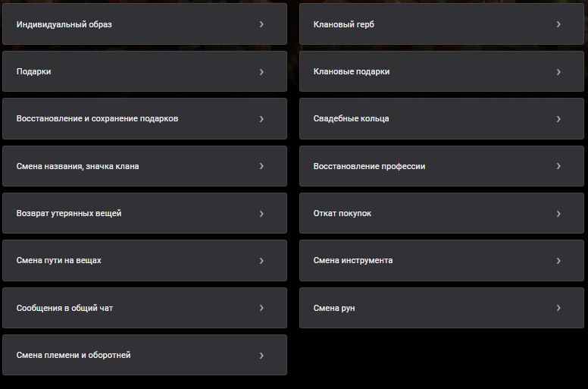588x389 pixels.
Task: Open Сообщения в общий чат
Action: [x=145, y=308]
